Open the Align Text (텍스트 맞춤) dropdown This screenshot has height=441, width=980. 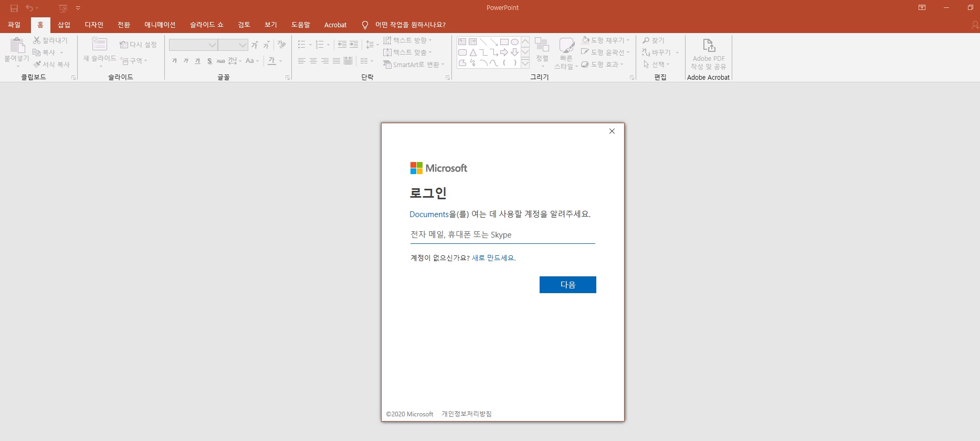[407, 52]
